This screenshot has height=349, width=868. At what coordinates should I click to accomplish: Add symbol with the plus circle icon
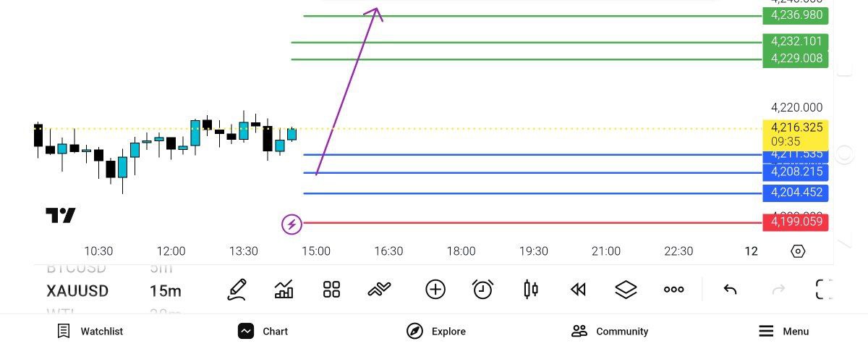click(435, 290)
